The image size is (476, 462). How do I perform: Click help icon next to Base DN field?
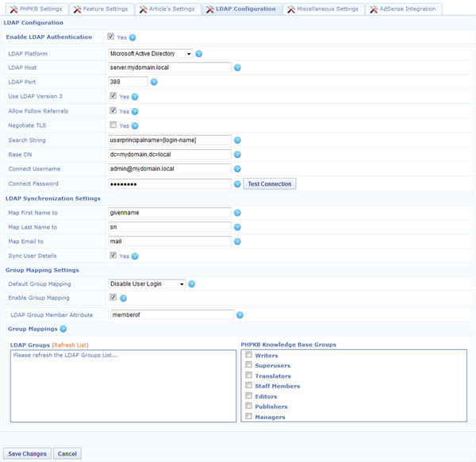pyautogui.click(x=237, y=155)
